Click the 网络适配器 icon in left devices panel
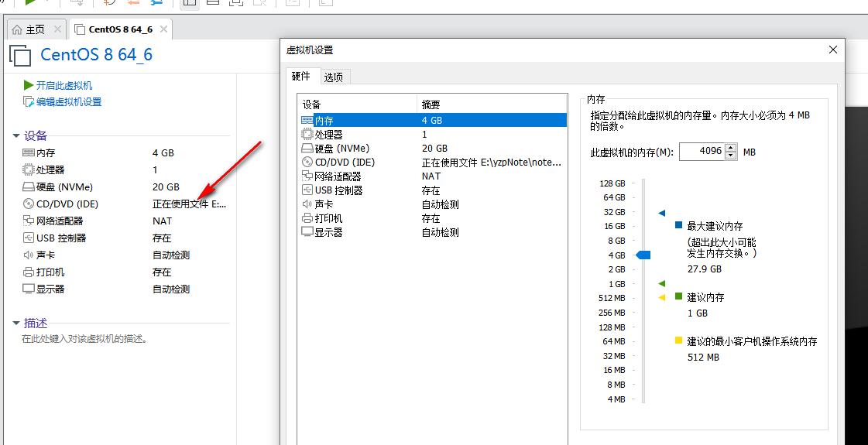Image resolution: width=868 pixels, height=445 pixels. pyautogui.click(x=28, y=221)
